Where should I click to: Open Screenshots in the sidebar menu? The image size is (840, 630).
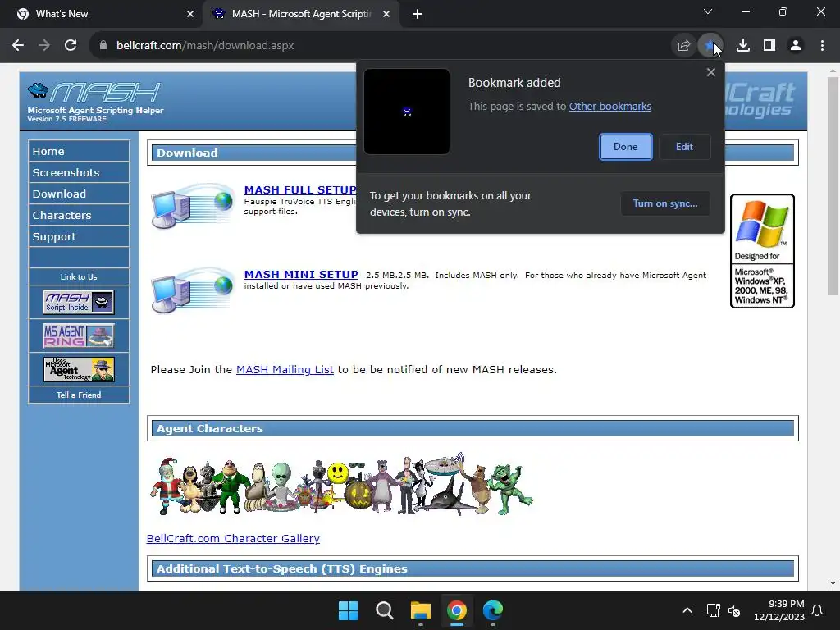pos(79,172)
